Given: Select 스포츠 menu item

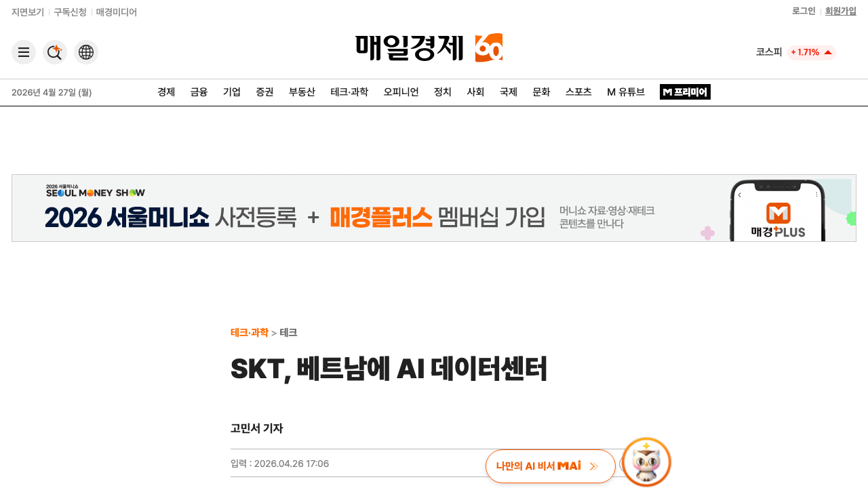Looking at the screenshot, I should [x=578, y=92].
